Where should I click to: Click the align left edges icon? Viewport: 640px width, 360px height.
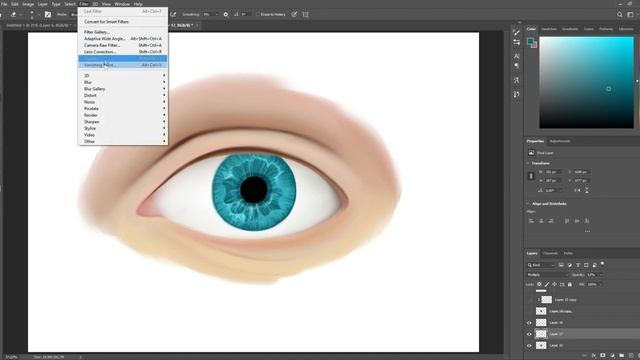pyautogui.click(x=531, y=221)
